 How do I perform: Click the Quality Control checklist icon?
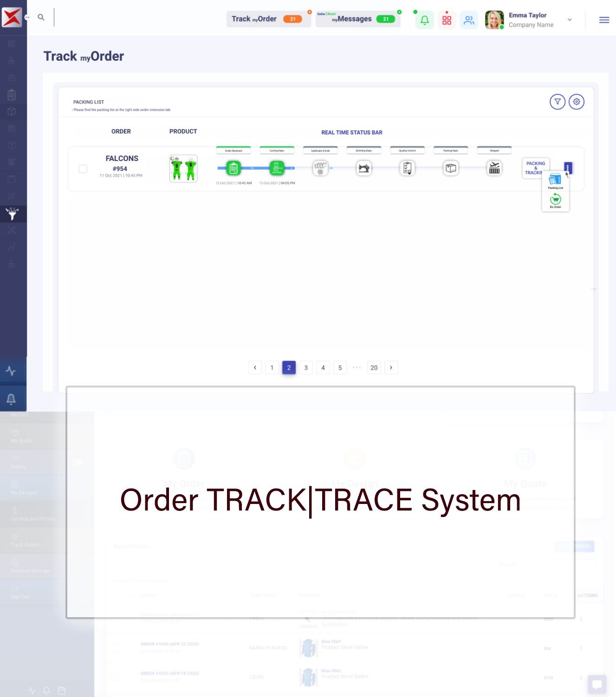407,168
